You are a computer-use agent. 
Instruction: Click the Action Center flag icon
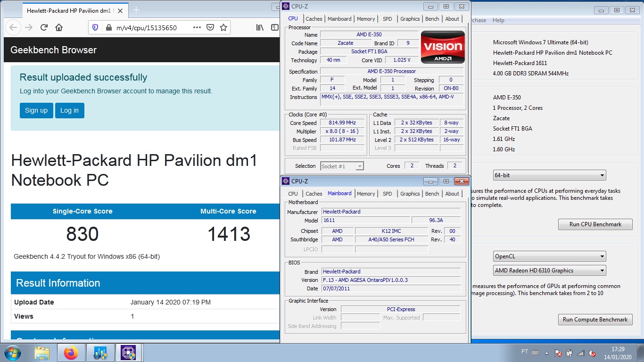click(x=559, y=353)
